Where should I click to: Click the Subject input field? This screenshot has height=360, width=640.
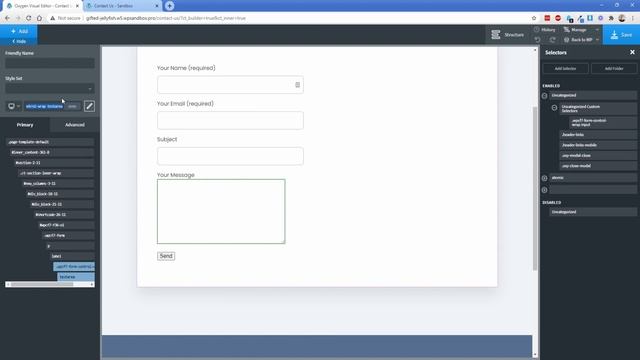(x=230, y=156)
